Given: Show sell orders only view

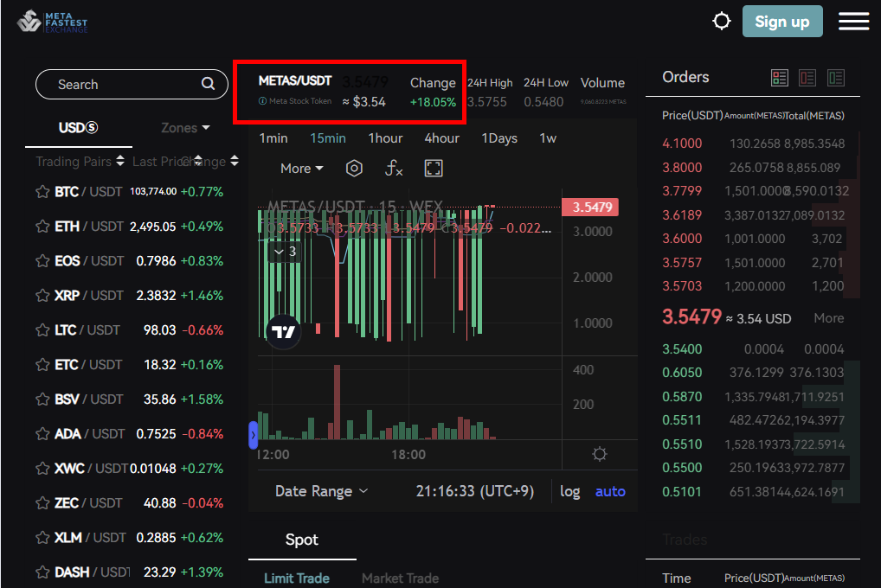Looking at the screenshot, I should [807, 78].
